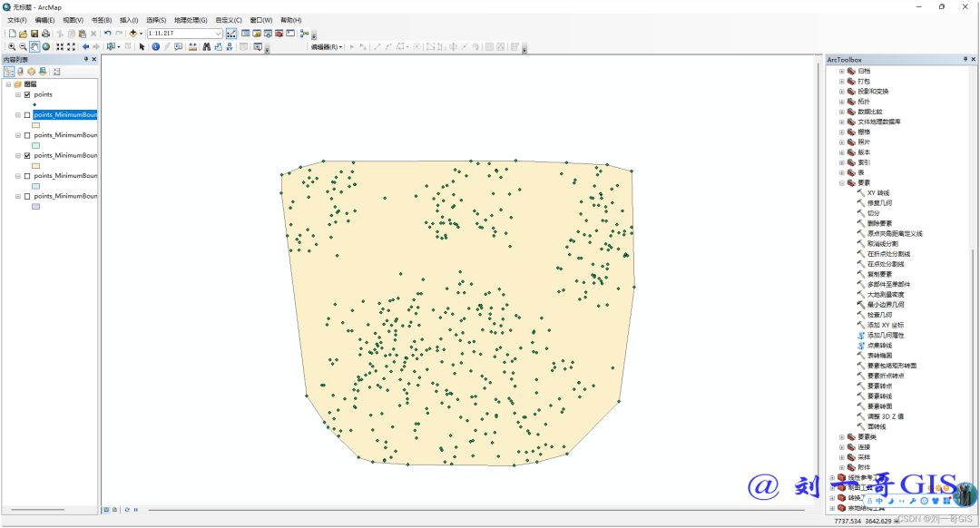The image size is (980, 528).
Task: Open the 文件(F) menu
Action: coord(17,20)
